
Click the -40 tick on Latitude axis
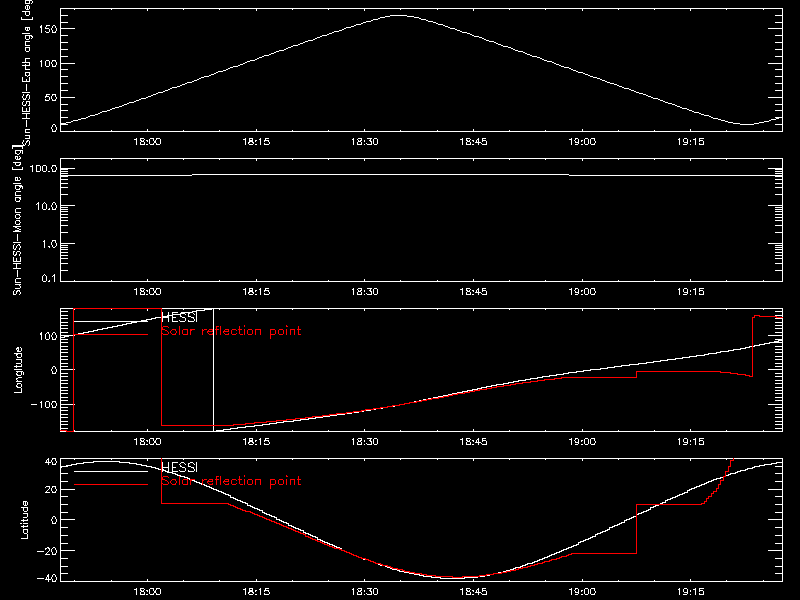pos(47,579)
